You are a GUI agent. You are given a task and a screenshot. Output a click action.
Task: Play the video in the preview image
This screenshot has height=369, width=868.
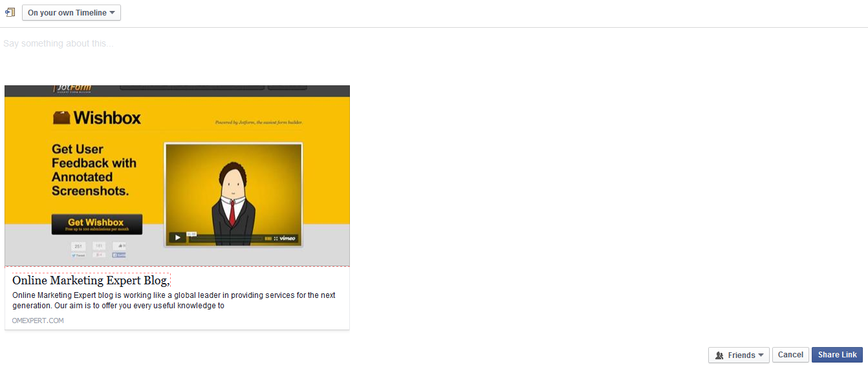177,237
